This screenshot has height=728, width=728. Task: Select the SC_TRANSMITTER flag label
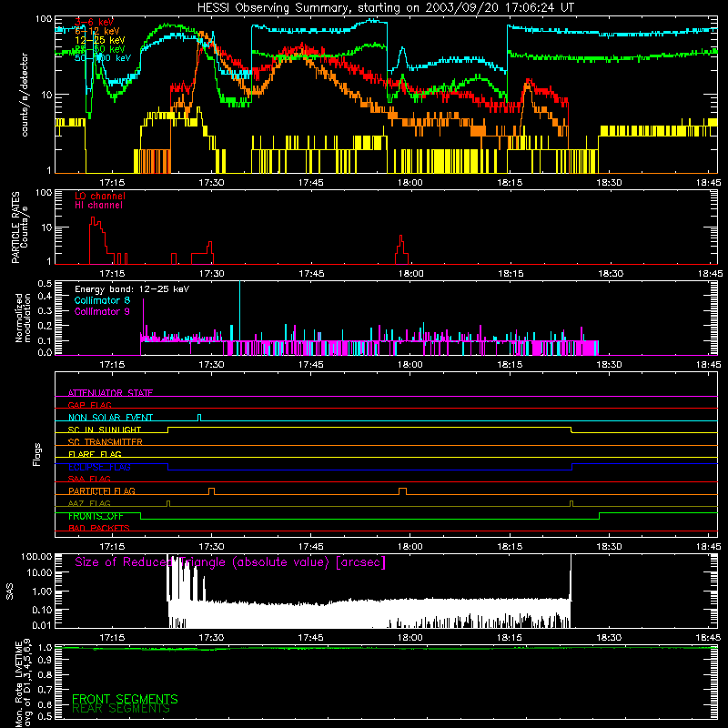[x=106, y=442]
